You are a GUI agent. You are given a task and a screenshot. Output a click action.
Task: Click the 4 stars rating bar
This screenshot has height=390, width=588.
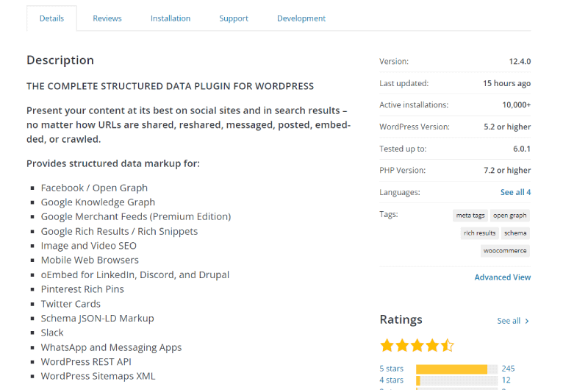pos(456,381)
